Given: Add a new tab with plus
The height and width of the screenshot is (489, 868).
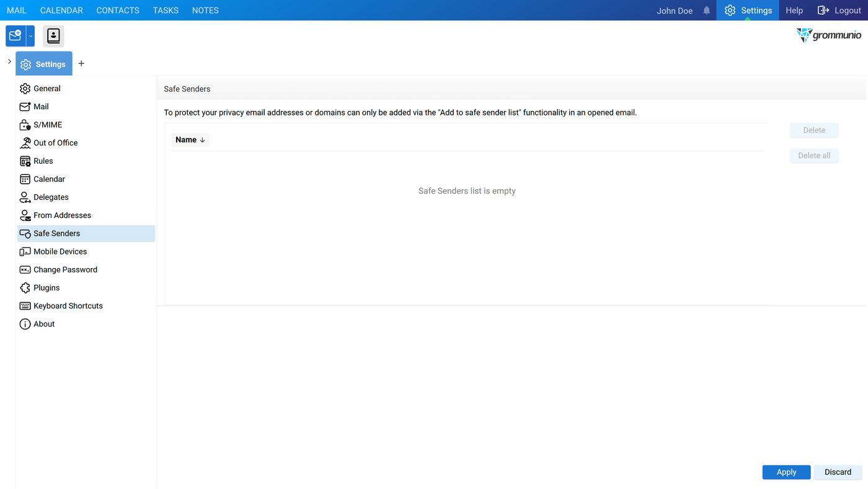Looking at the screenshot, I should tap(81, 63).
